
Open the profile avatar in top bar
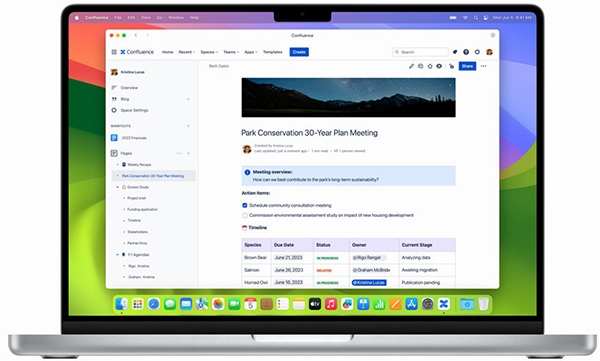(x=489, y=52)
